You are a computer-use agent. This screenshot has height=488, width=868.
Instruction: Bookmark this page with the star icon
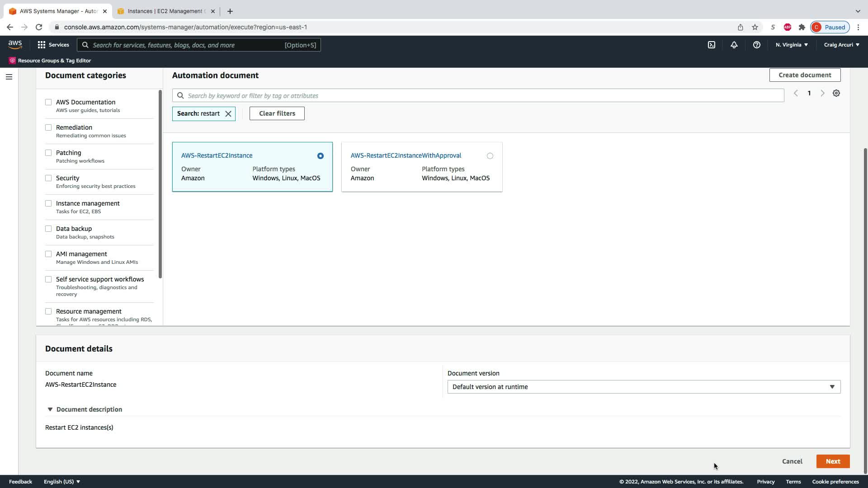pos(755,27)
